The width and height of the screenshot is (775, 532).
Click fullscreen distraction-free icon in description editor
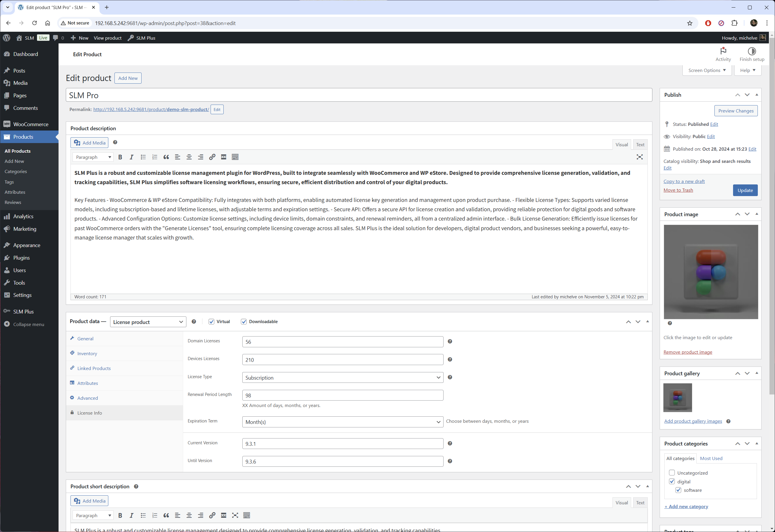tap(639, 157)
